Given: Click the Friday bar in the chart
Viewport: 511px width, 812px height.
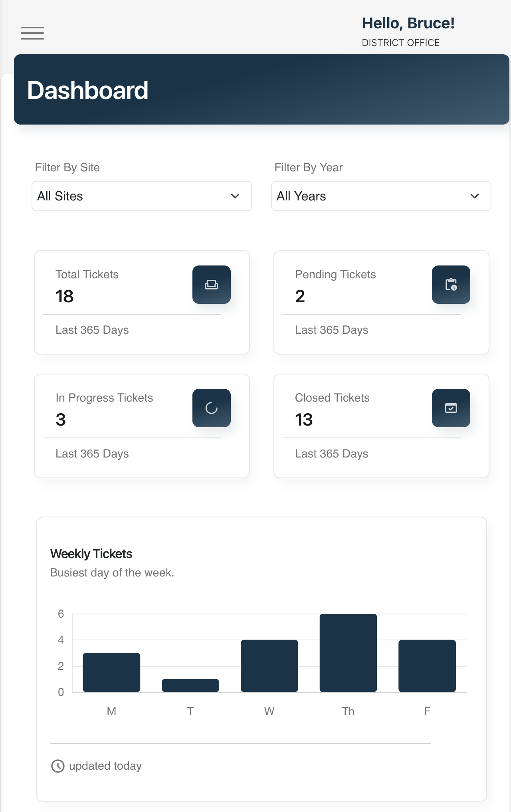Looking at the screenshot, I should [x=427, y=666].
